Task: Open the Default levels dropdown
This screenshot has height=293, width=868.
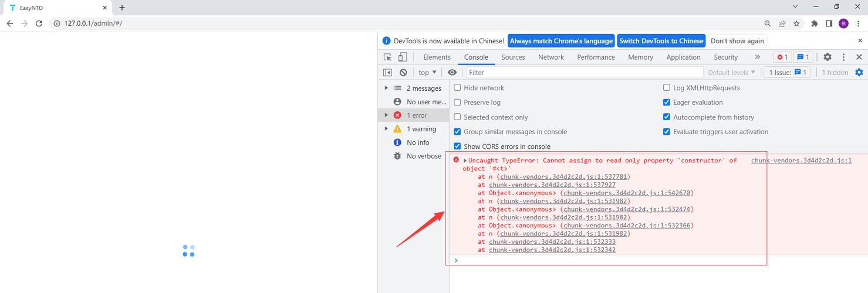Action: click(731, 73)
